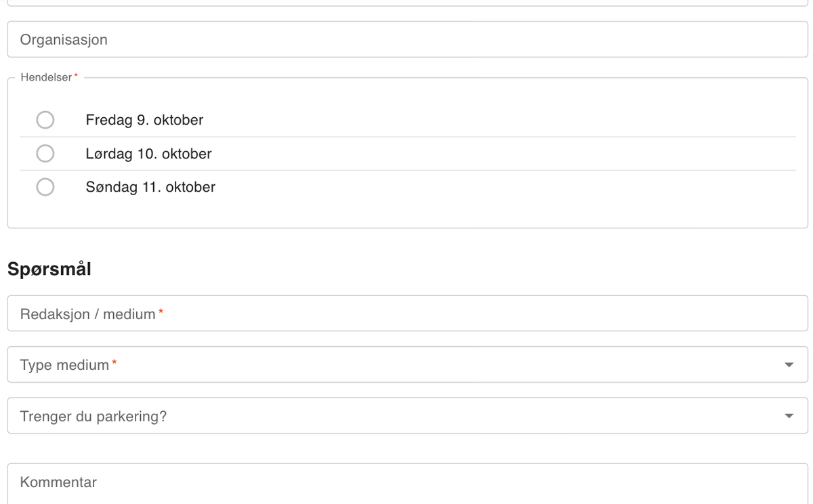The width and height of the screenshot is (813, 504).
Task: Click the partially visible field above Organisasjon
Action: [x=407, y=3]
